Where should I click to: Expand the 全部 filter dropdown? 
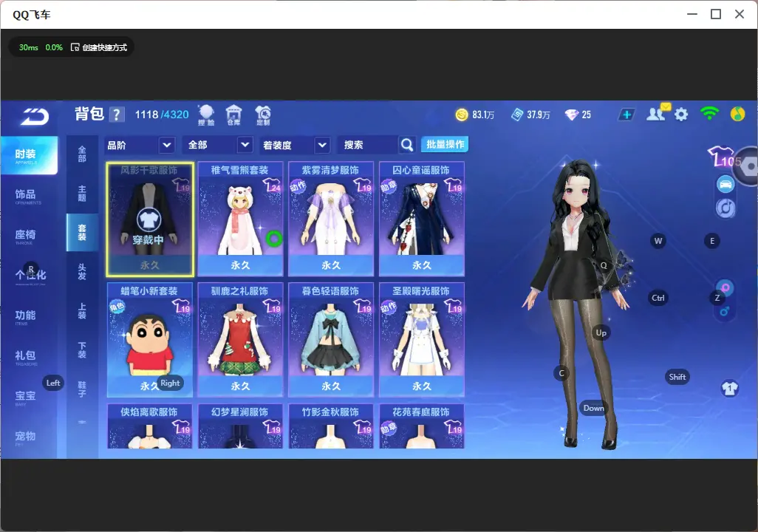[219, 145]
